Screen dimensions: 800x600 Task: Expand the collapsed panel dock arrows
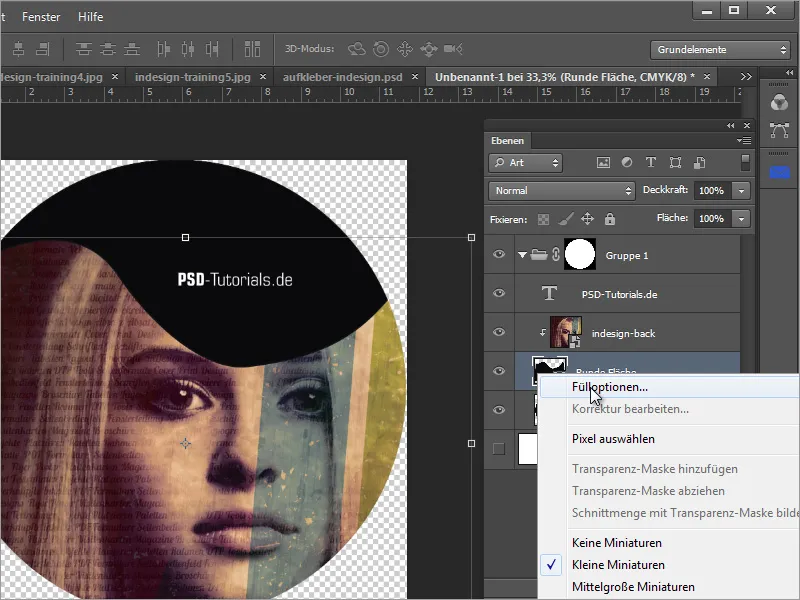click(x=789, y=73)
